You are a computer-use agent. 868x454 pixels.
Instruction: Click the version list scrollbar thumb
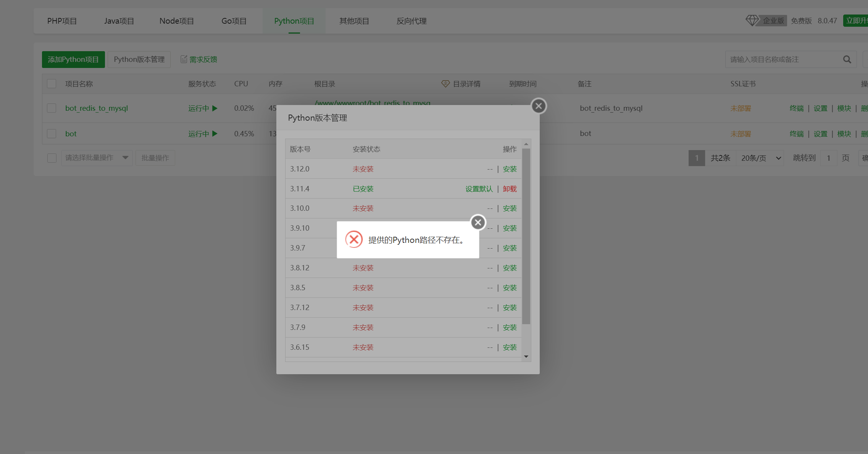(526, 236)
